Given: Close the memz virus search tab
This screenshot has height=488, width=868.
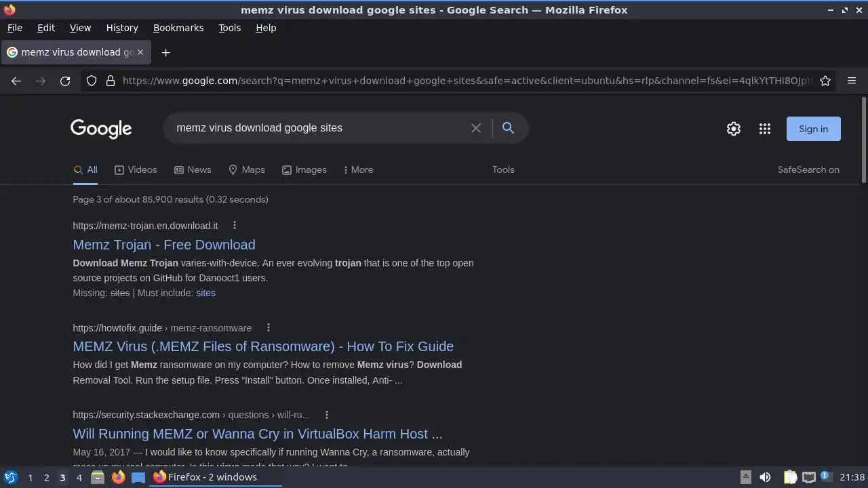Looking at the screenshot, I should pyautogui.click(x=140, y=52).
